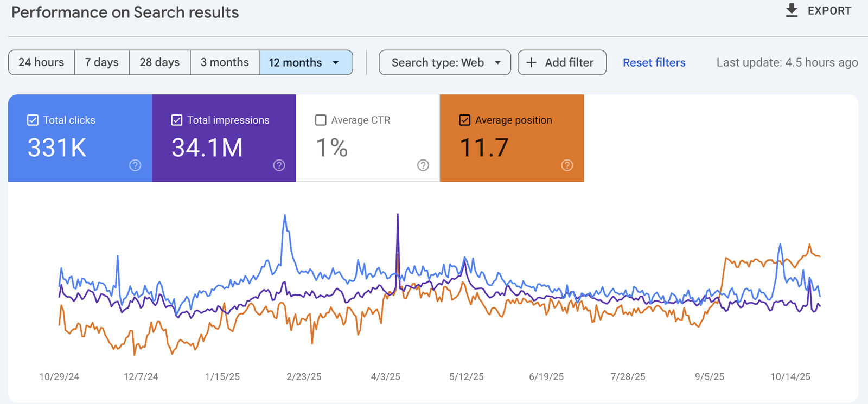Open help icon on Average position card
Image resolution: width=868 pixels, height=404 pixels.
point(567,165)
